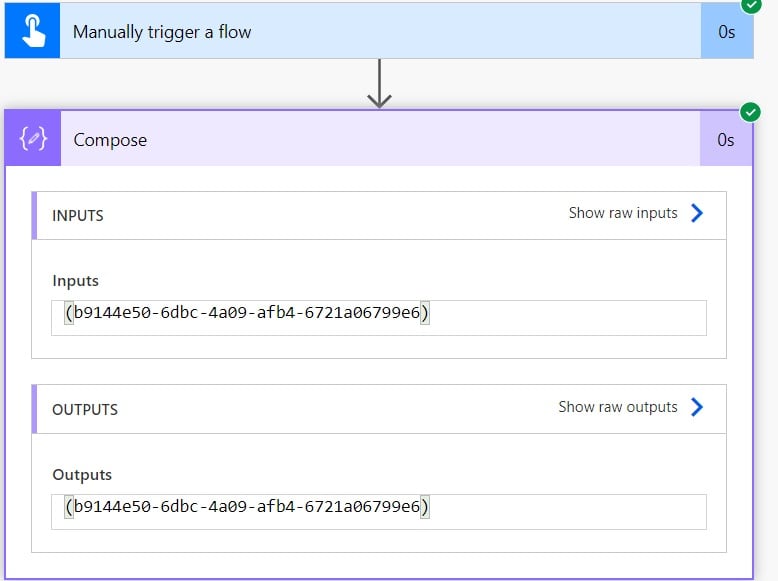Click the Show raw inputs link

623,213
